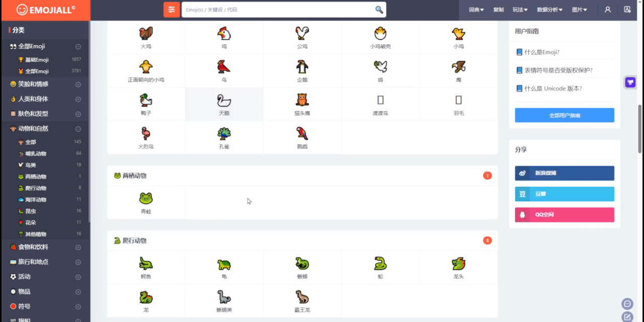Click the magnifier search icon
Viewport: 644px width, 322px height.
click(379, 10)
